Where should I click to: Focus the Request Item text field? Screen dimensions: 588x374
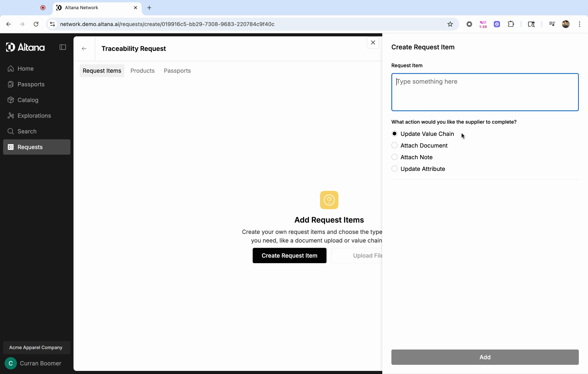485,92
